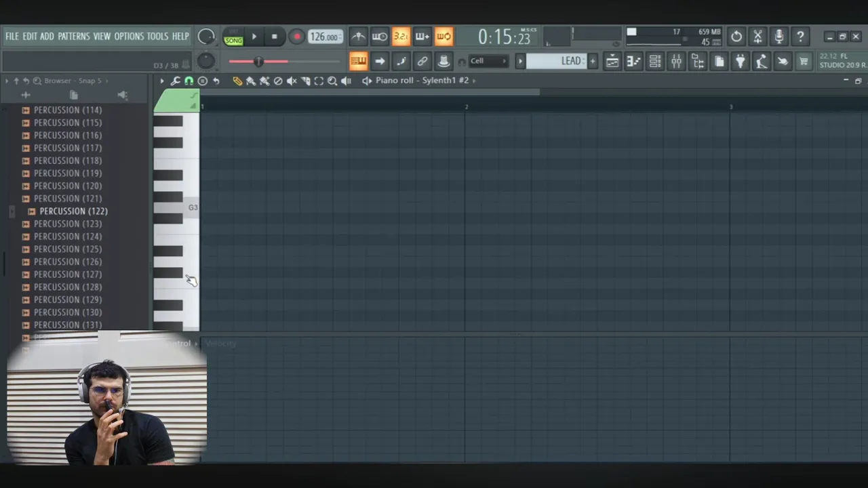Open the Cell snap dropdown

[x=489, y=61]
